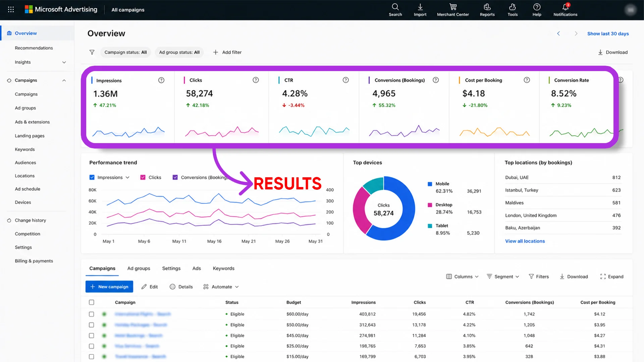
Task: Click help icon on Impressions card
Action: point(161,80)
